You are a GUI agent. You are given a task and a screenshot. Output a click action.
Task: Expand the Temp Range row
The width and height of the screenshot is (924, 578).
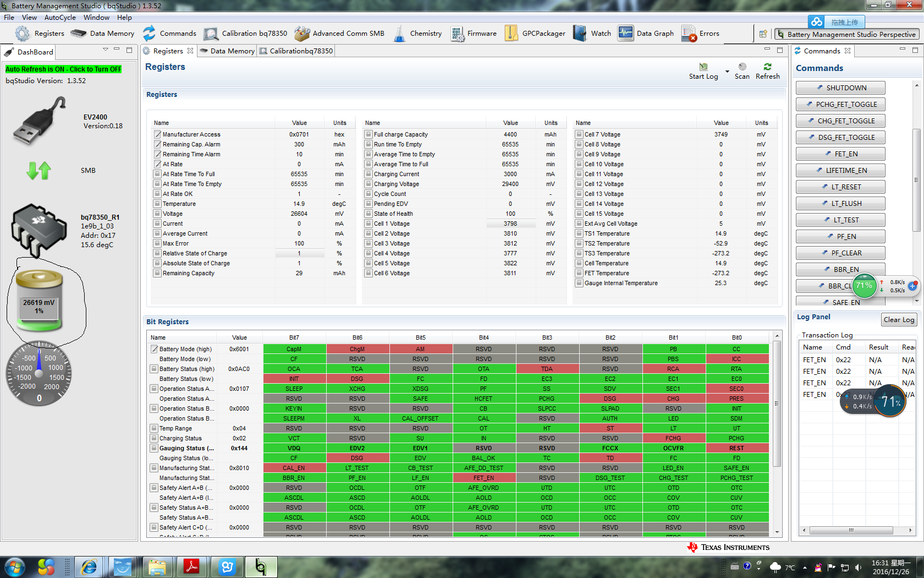coord(155,428)
